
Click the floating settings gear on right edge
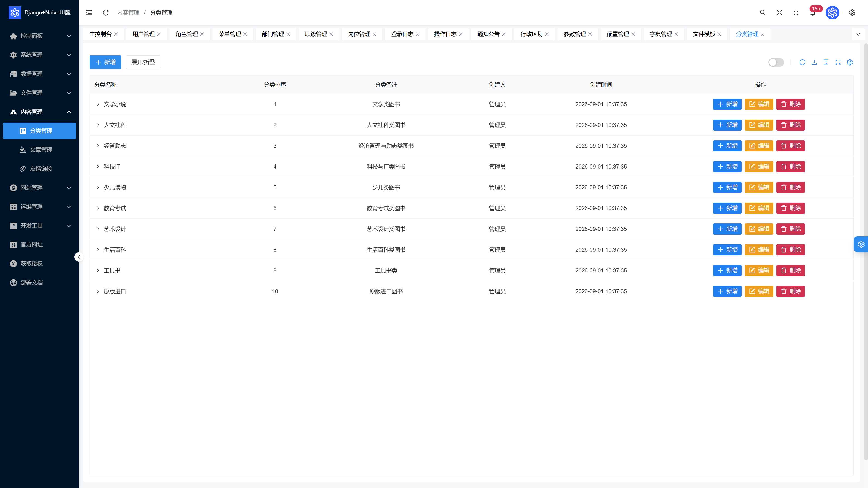click(861, 244)
